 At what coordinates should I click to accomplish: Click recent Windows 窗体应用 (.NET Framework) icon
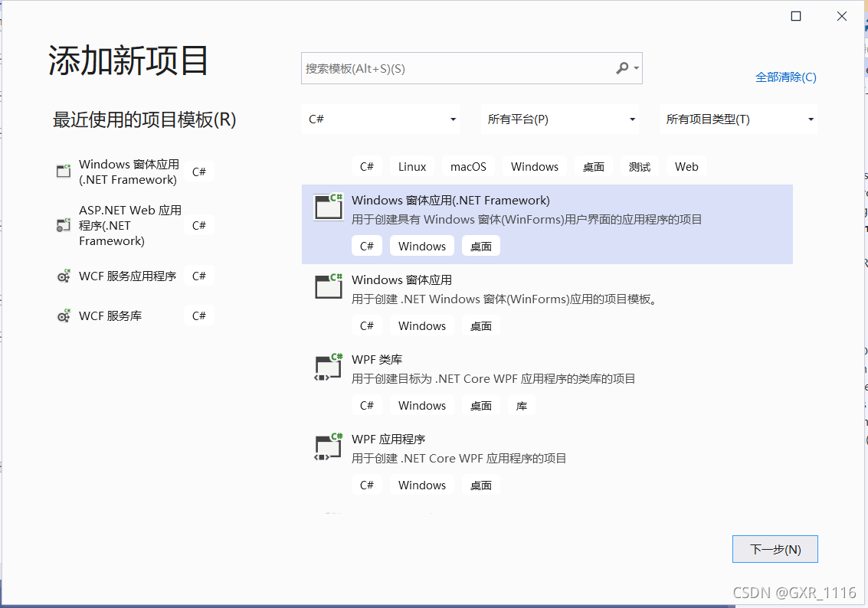tap(64, 171)
